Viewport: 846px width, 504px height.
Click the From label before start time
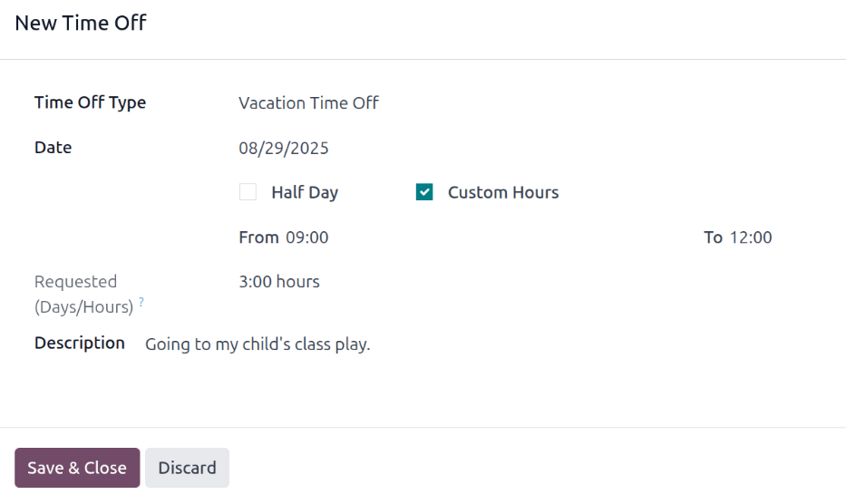pyautogui.click(x=258, y=237)
